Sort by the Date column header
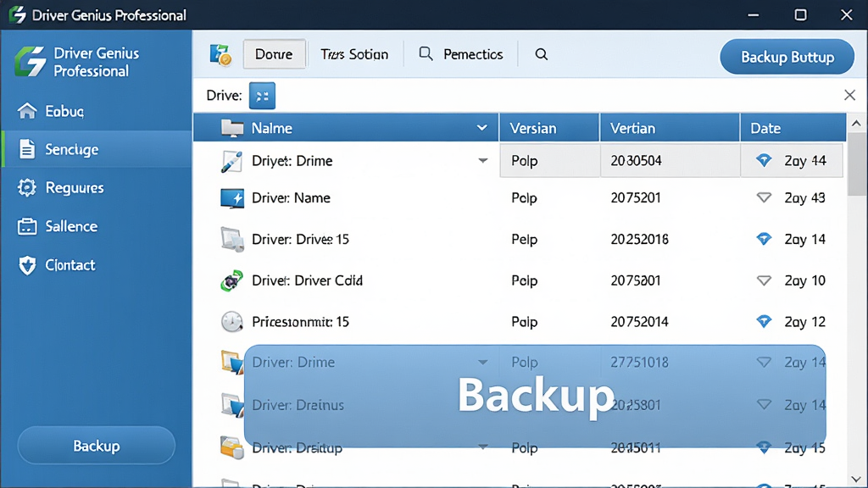Screen dimensions: 868x488 pos(793,128)
